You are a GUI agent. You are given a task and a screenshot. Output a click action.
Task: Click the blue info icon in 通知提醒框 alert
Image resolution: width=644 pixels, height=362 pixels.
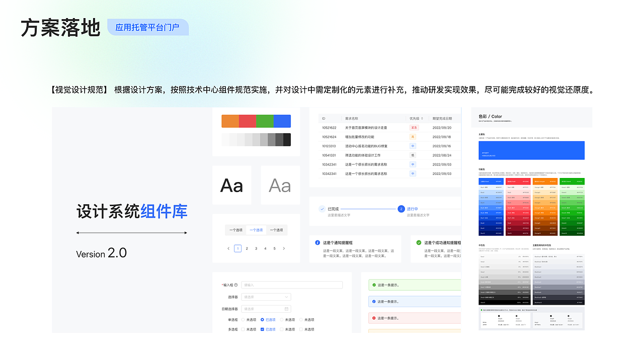317,242
